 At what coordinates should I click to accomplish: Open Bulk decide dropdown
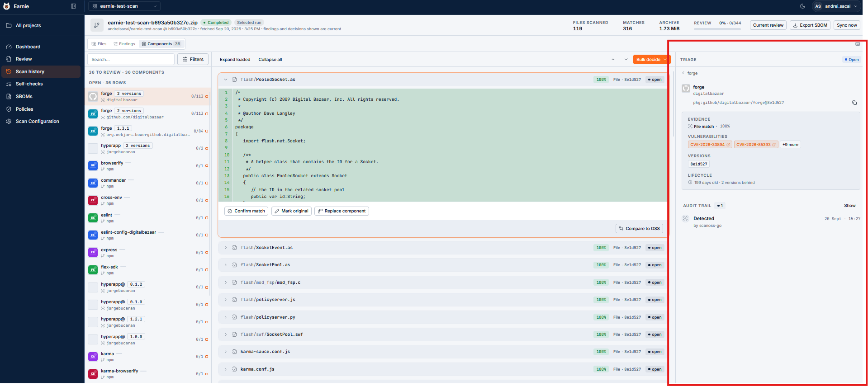point(651,60)
